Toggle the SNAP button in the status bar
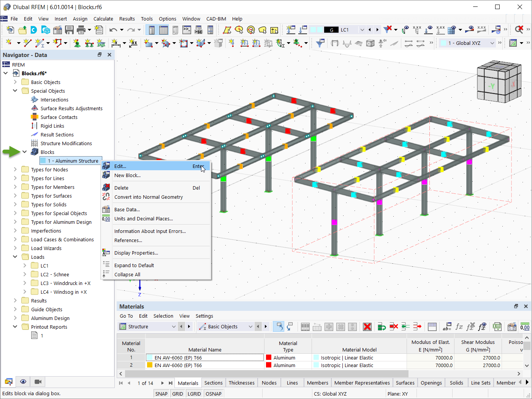This screenshot has height=399, width=532. pyautogui.click(x=161, y=394)
